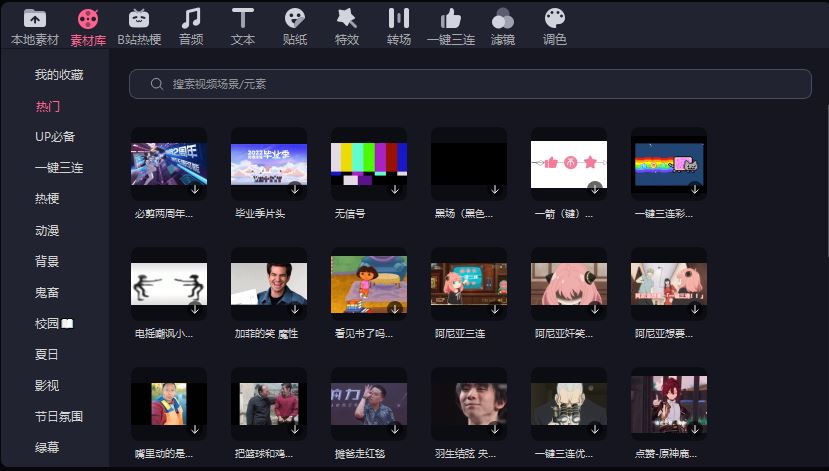Preview the 一键三连彩 rainbow cat thumbnail
Screen dimensions: 829x471
click(669, 164)
